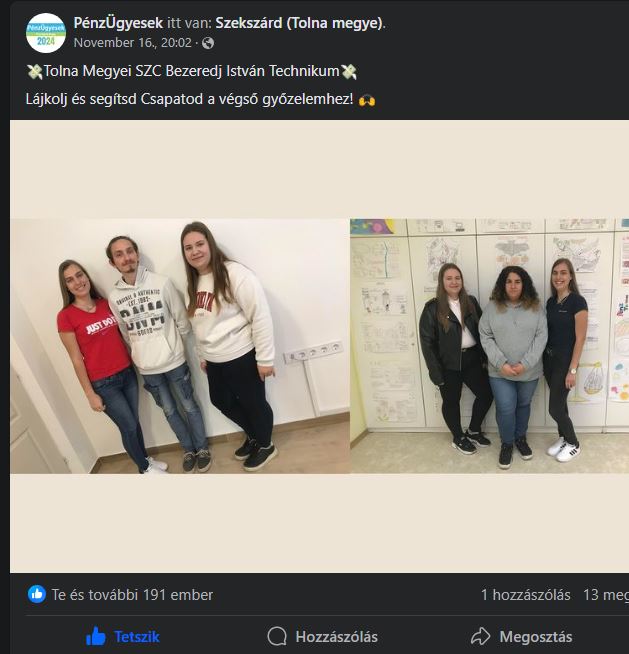View the 1 hozzászólás comment count
Viewport: 629px width, 654px height.
(526, 595)
